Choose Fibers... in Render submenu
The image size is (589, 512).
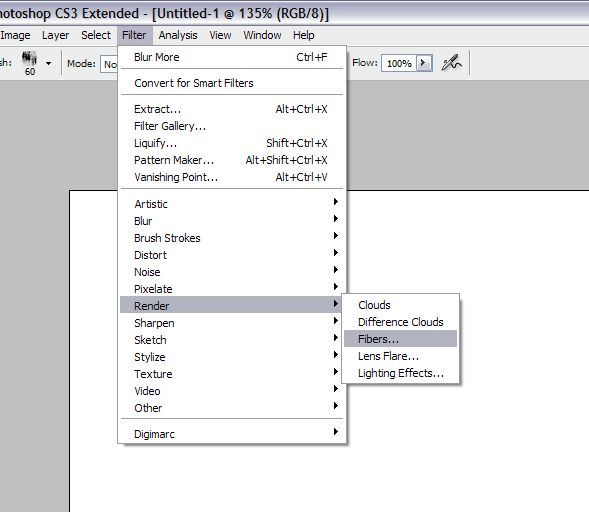click(400, 339)
